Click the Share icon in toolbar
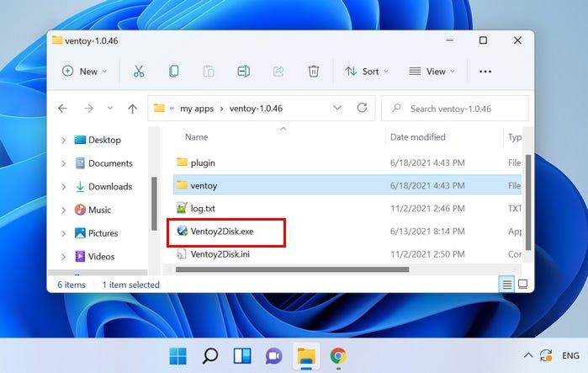 [278, 71]
